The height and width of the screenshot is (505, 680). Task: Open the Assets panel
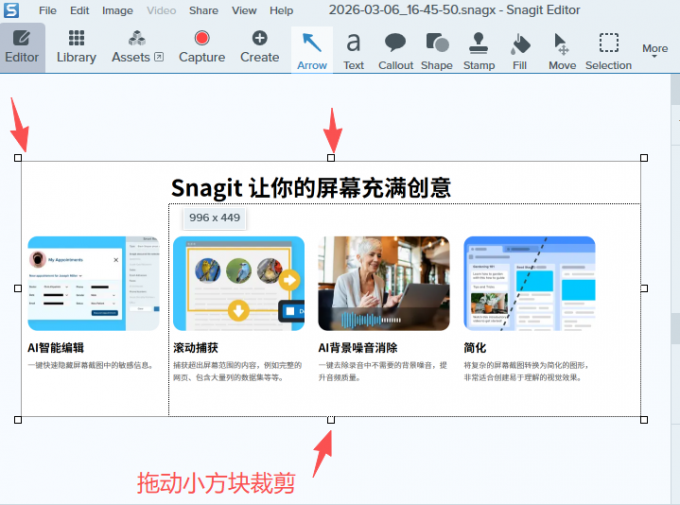pos(137,47)
